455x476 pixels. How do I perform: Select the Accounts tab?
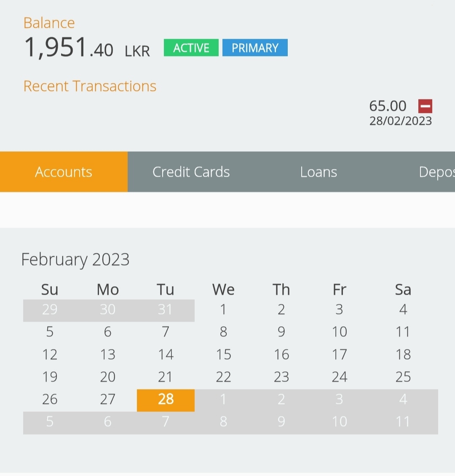(x=64, y=172)
